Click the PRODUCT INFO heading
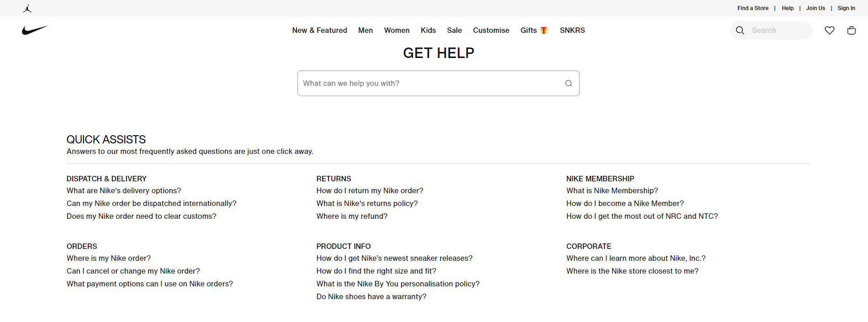Screen dimensions: 868x322 (344, 246)
